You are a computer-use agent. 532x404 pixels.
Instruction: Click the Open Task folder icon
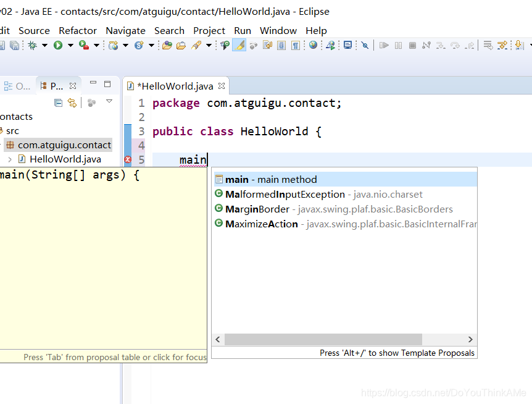(x=181, y=45)
